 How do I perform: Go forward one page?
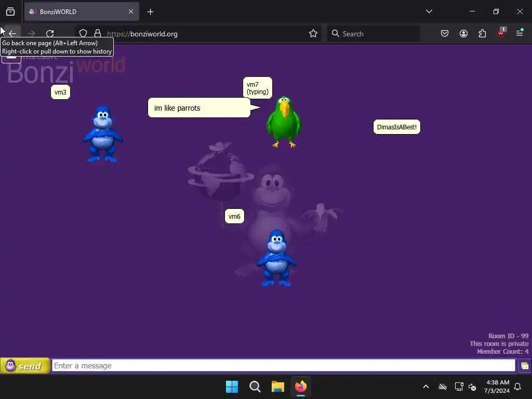(31, 34)
